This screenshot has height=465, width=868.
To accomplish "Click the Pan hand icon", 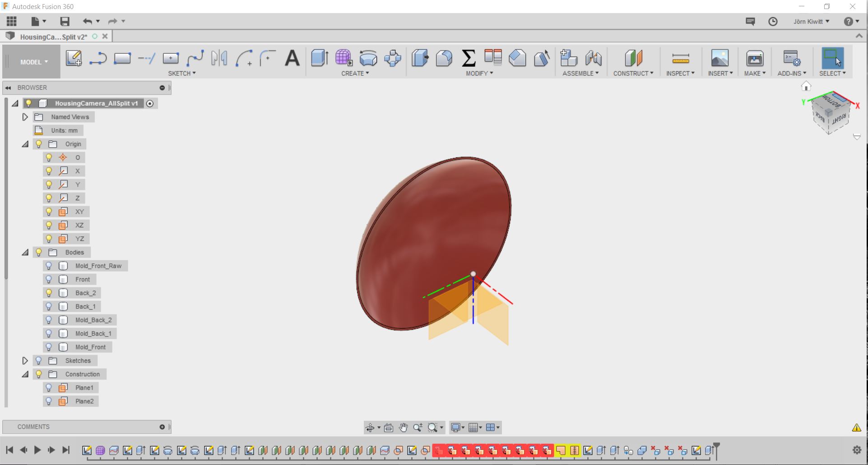I will click(403, 427).
